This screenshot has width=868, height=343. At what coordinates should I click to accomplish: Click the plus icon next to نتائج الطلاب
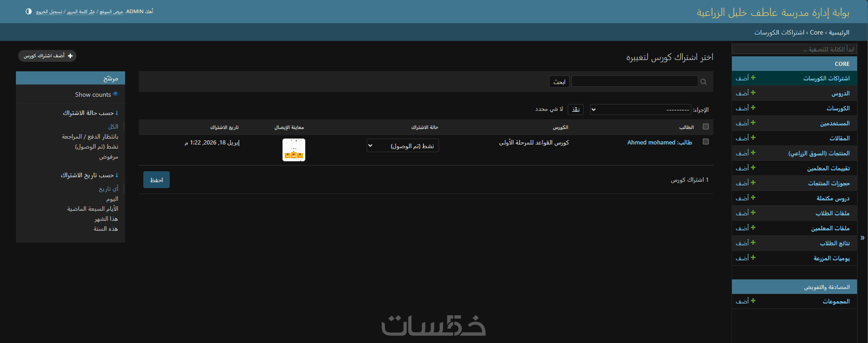click(x=753, y=243)
